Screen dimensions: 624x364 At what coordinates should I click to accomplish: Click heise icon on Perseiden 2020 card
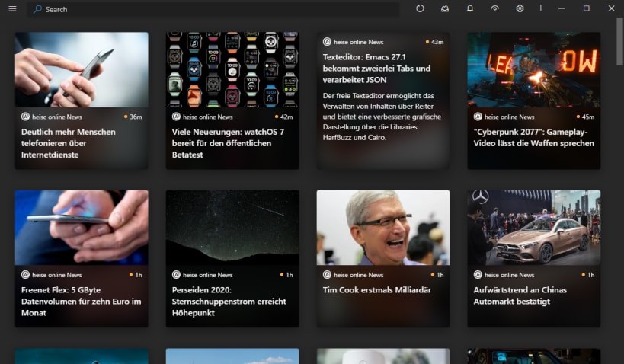click(176, 274)
